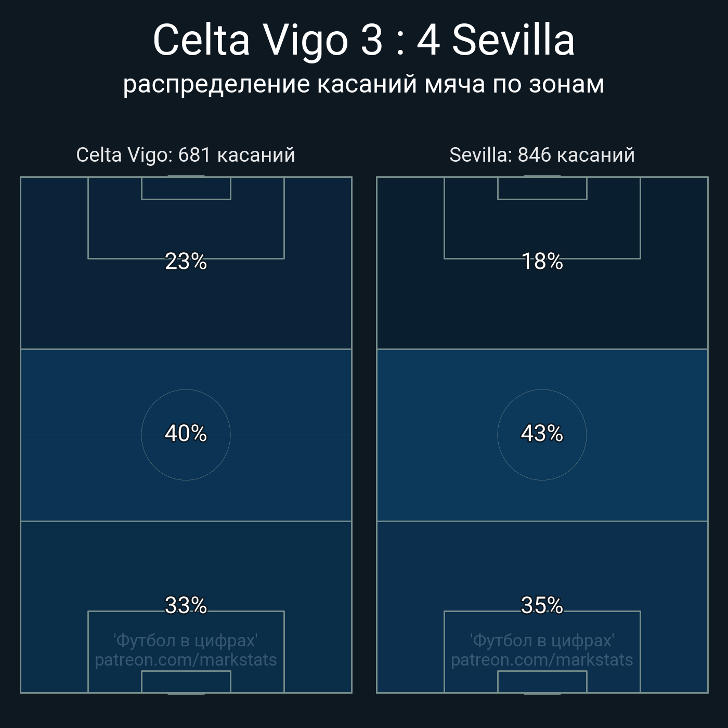The image size is (728, 728).
Task: Open patreon.com/markstats link on Celta pitch
Action: (186, 660)
